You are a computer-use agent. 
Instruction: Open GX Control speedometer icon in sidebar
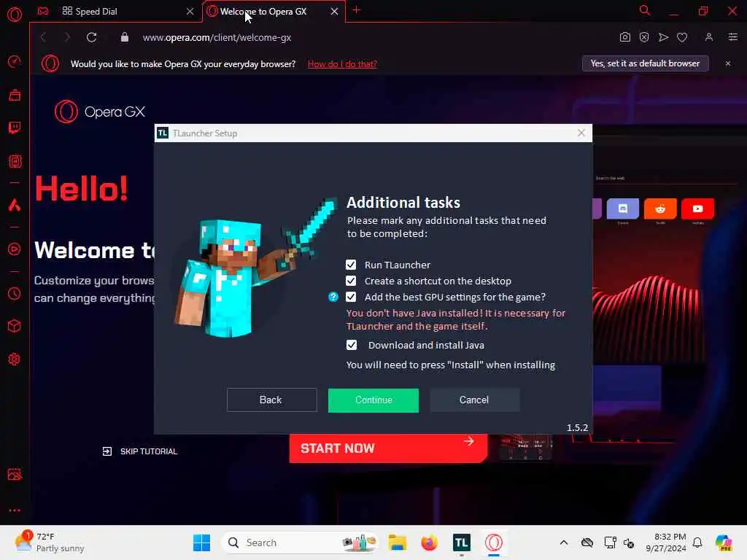[15, 61]
